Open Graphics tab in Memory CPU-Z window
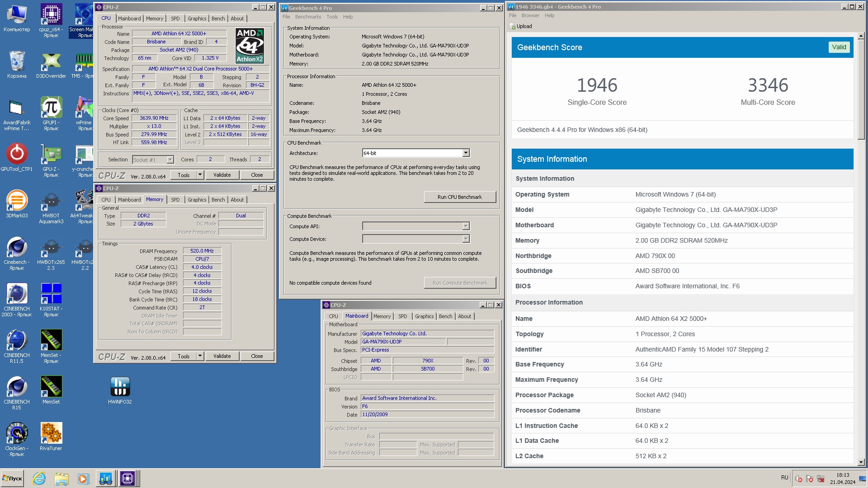The width and height of the screenshot is (868, 488). pyautogui.click(x=197, y=200)
